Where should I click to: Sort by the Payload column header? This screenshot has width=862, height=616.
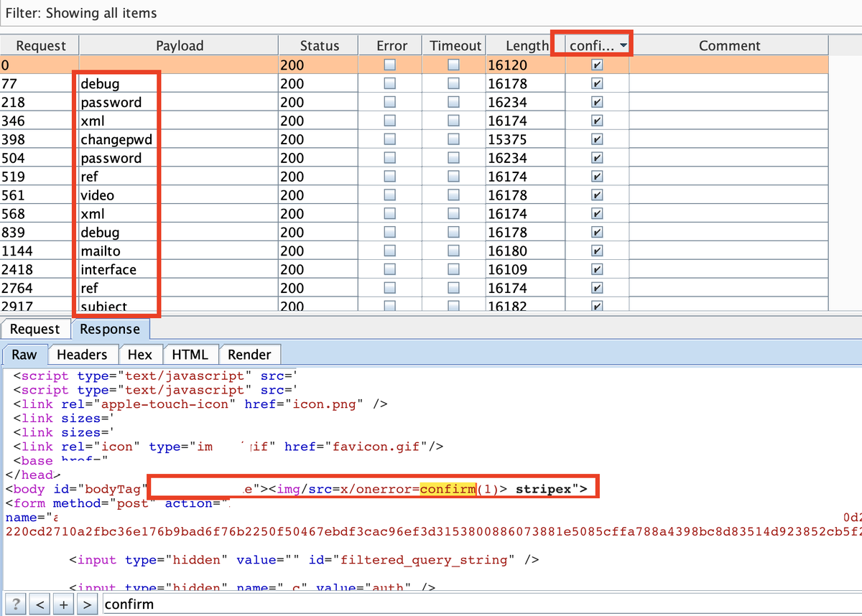[x=180, y=45]
